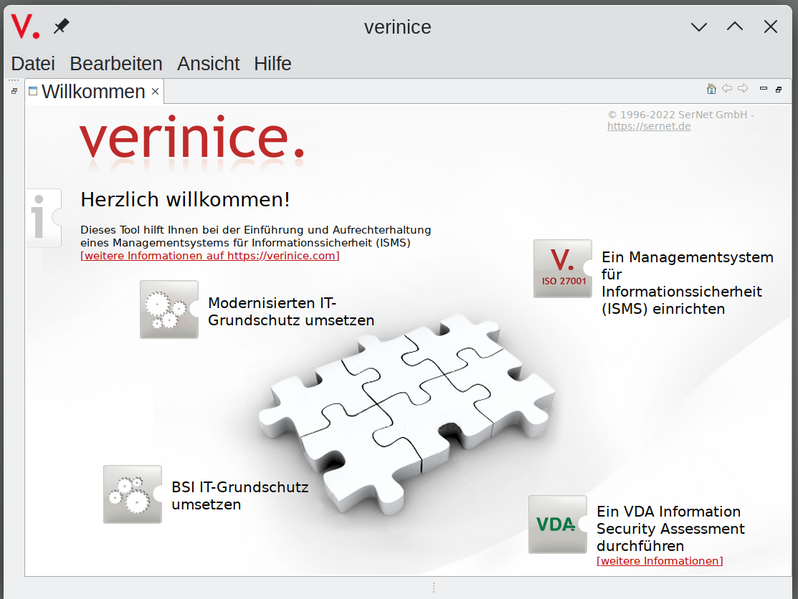Follow the VDA '[weitere Informationen]' link
The width and height of the screenshot is (798, 599).
click(660, 561)
